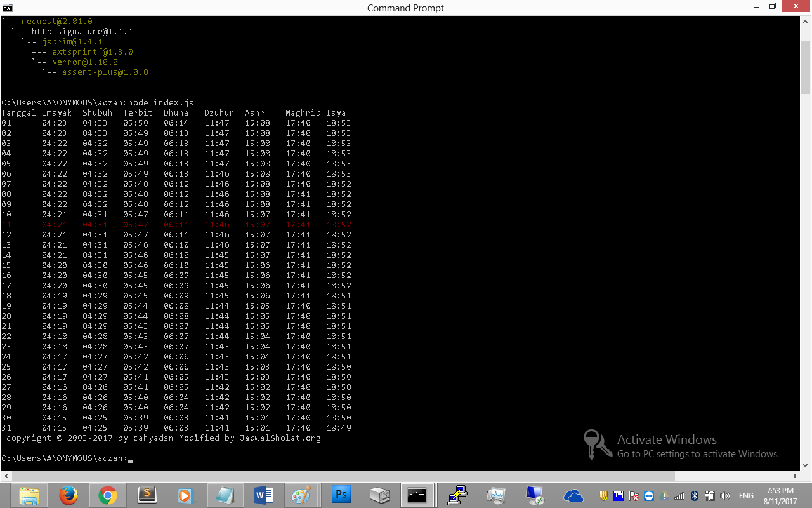
Task: Mute audio using the speaker tray icon
Action: point(725,496)
